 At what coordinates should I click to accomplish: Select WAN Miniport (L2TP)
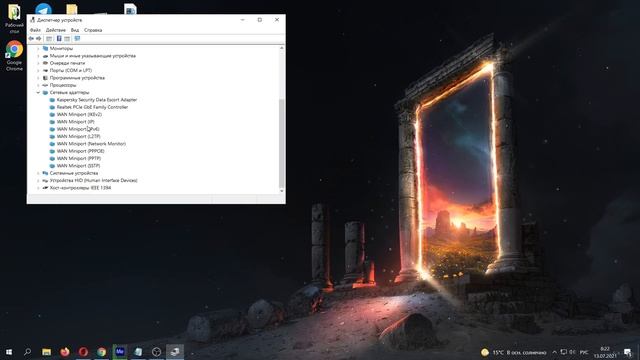click(78, 137)
